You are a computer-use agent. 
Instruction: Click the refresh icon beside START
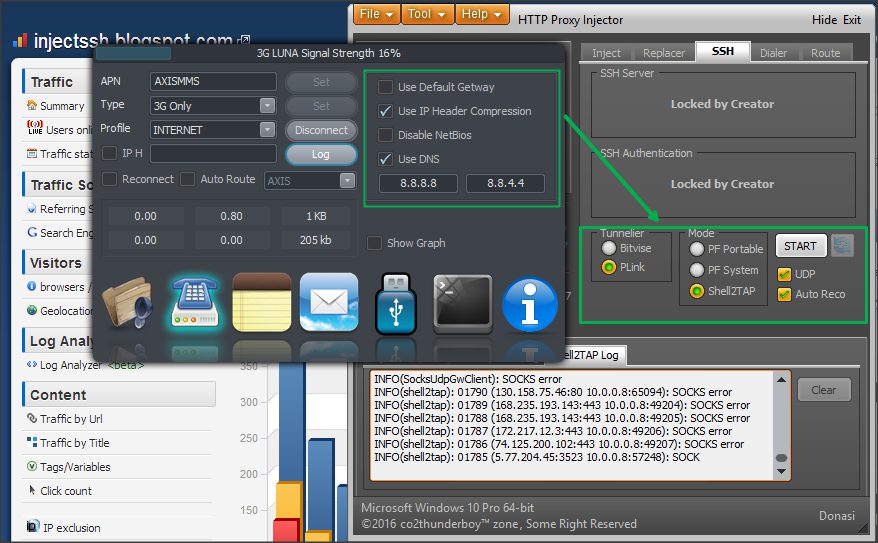[x=842, y=246]
